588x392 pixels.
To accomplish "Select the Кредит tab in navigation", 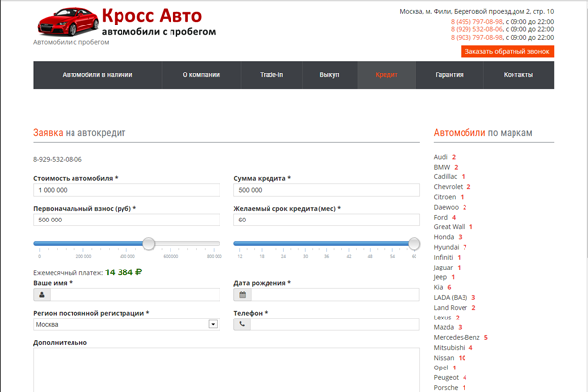I will (x=386, y=75).
